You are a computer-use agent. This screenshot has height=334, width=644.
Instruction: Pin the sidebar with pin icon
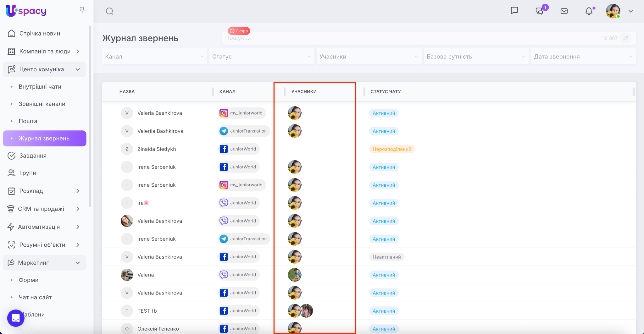(x=82, y=10)
